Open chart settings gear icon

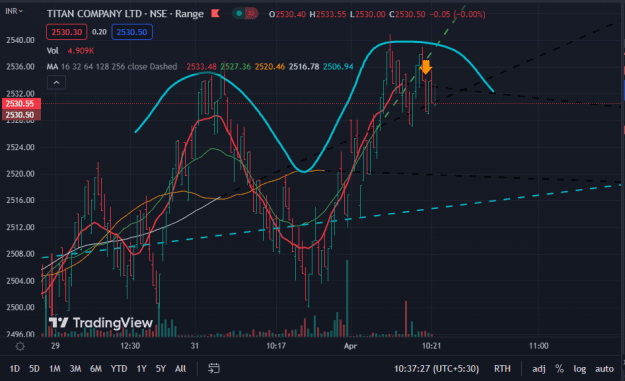tap(20, 346)
